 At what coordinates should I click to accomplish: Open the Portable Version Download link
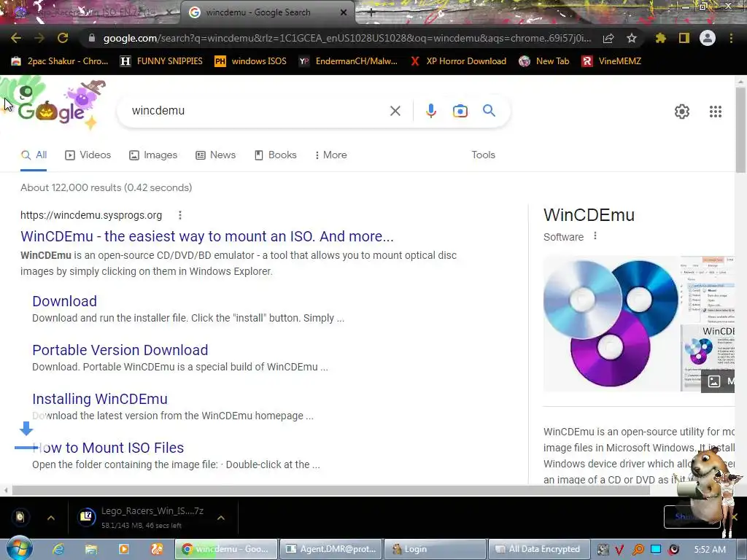(120, 350)
